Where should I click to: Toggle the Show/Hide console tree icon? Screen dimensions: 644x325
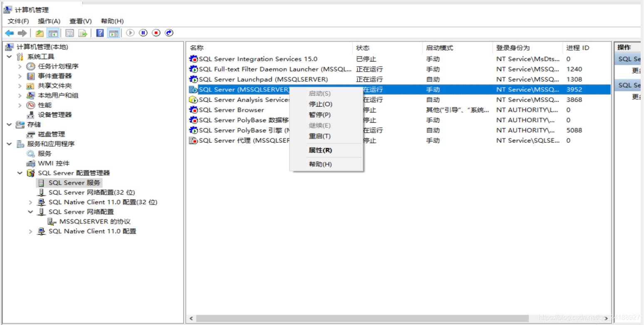click(x=52, y=33)
